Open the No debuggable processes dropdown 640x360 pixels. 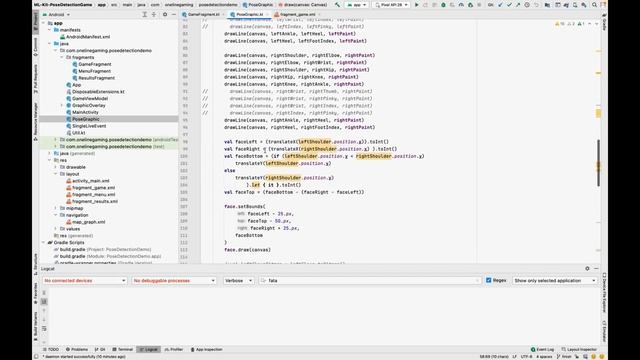[x=174, y=281]
